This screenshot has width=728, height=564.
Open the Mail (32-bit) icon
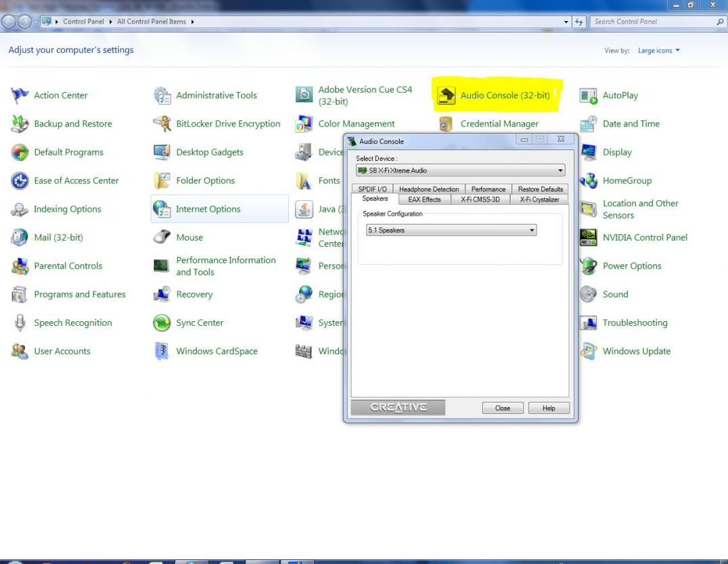click(x=20, y=237)
